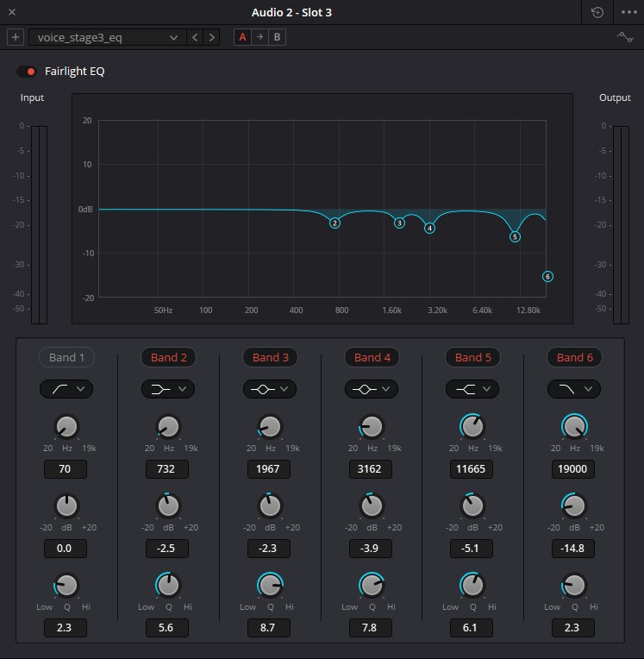Go to next preset with right arrow
Image resolution: width=644 pixels, height=659 pixels.
(x=212, y=37)
